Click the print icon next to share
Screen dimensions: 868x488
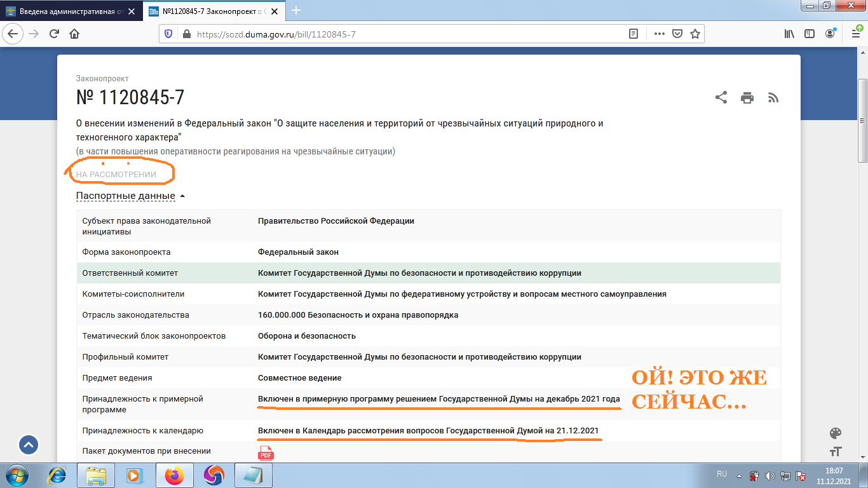click(x=747, y=98)
